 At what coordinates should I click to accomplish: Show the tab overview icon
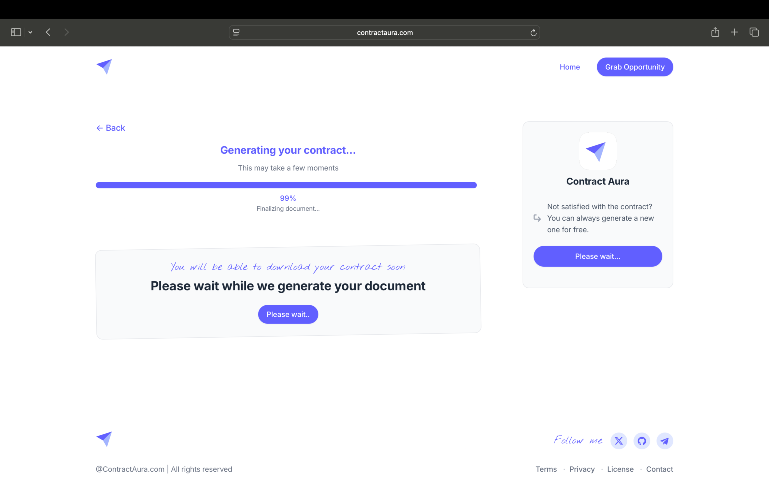(754, 32)
